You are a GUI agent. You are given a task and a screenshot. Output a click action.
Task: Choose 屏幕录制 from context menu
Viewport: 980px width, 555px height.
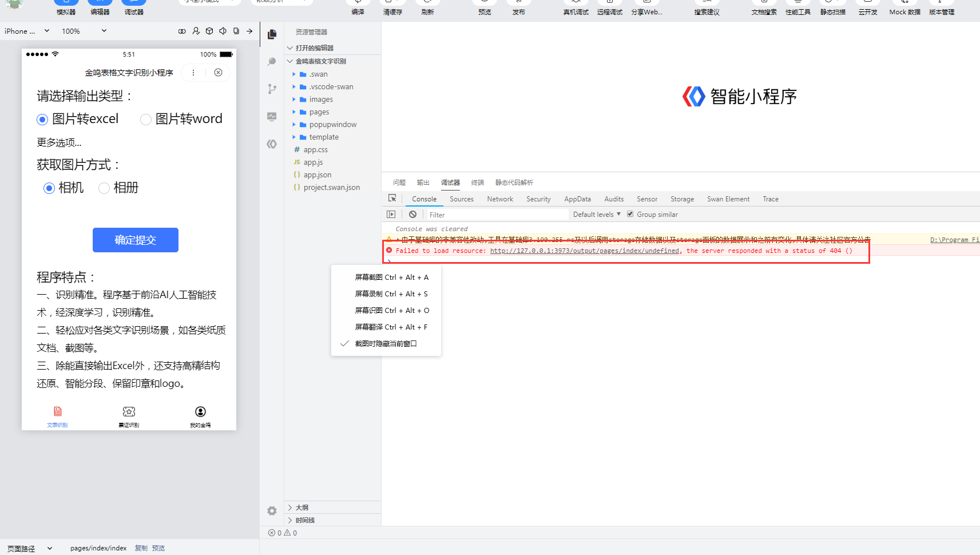(391, 294)
